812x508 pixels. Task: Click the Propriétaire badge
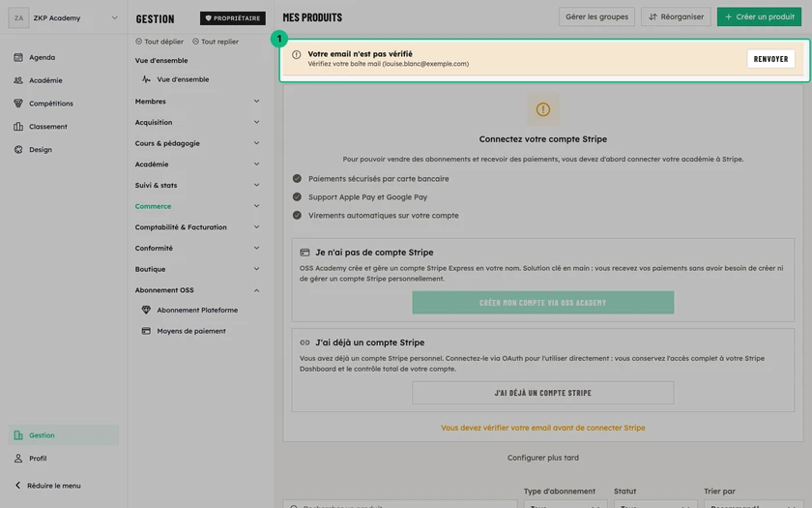[233, 18]
